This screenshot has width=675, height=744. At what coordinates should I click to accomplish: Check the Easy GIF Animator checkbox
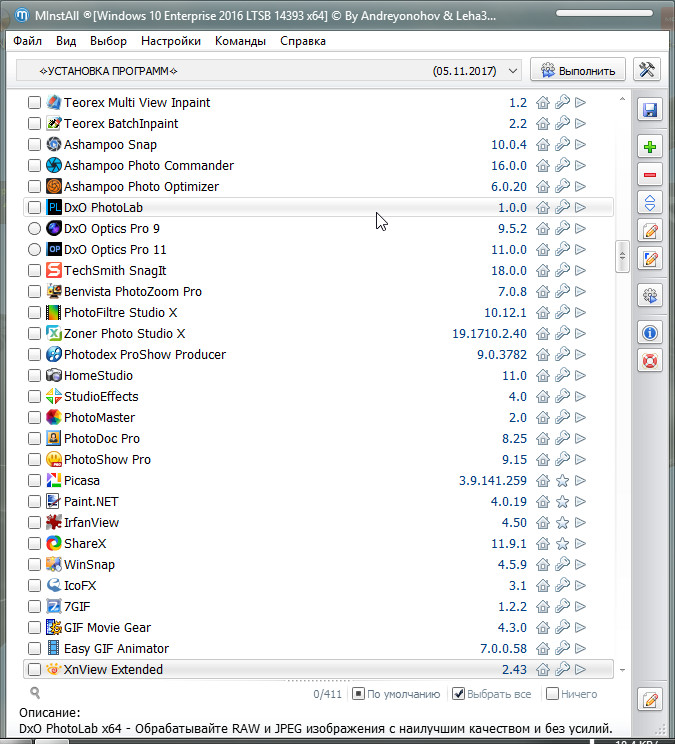(x=34, y=649)
